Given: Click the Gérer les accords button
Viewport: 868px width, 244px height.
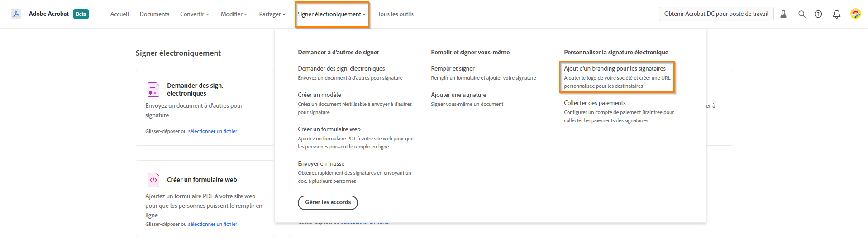Looking at the screenshot, I should (x=328, y=202).
